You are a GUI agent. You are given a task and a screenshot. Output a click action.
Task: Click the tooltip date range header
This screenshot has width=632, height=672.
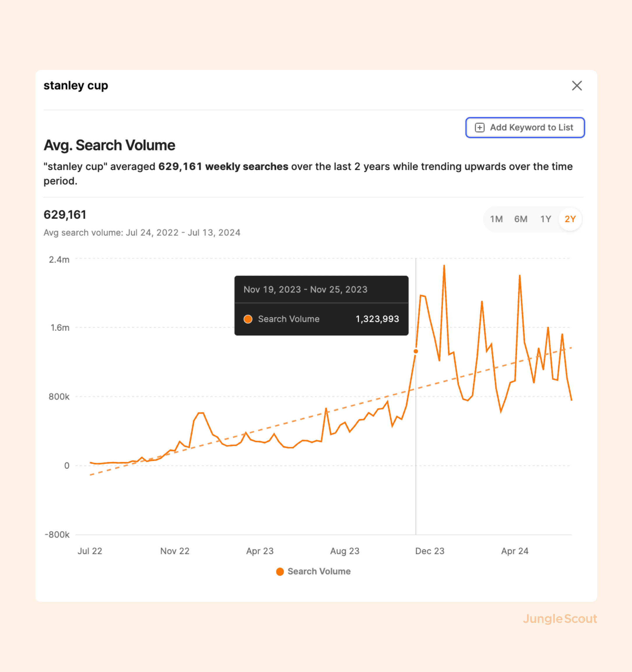click(x=305, y=289)
